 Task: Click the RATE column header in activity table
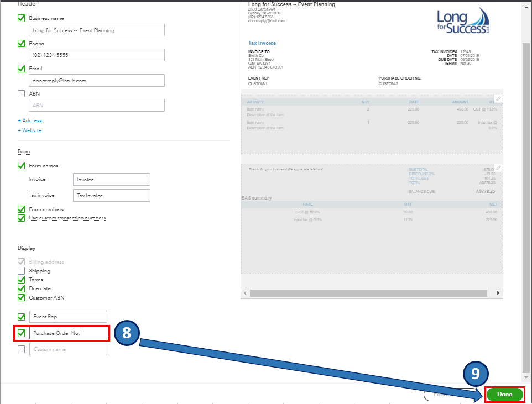[414, 102]
